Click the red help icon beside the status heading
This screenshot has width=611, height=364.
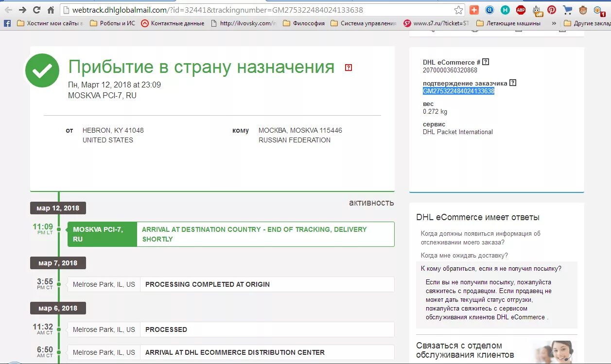(x=348, y=68)
